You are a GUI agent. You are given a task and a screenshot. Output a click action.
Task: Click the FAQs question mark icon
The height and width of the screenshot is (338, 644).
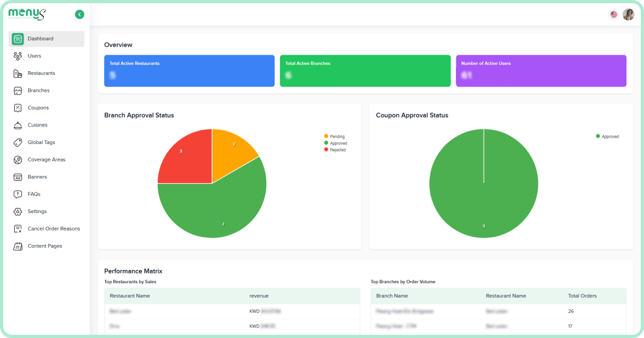tap(18, 194)
